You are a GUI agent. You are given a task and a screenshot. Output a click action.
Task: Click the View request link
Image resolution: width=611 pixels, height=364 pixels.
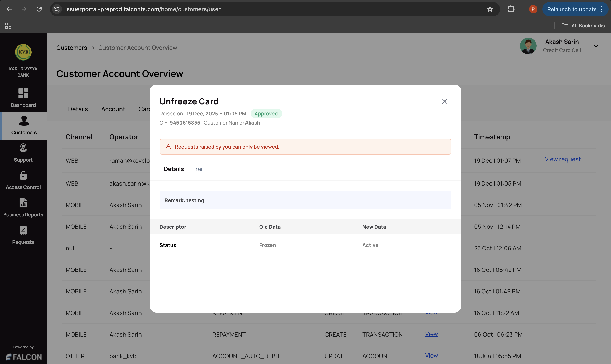[x=563, y=159]
